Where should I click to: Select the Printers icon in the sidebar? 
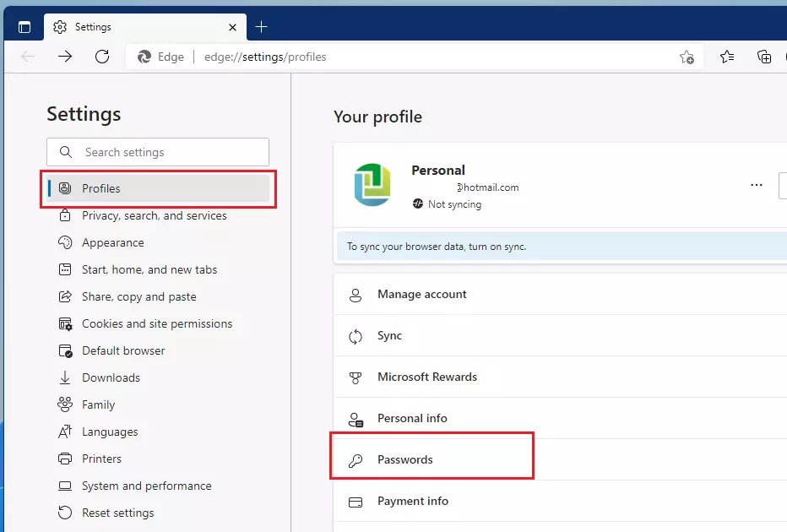click(x=65, y=459)
